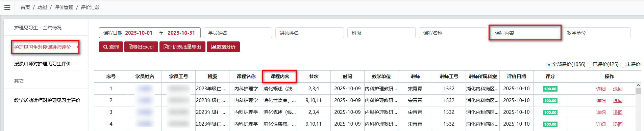Click the 讲师 column header
The width and height of the screenshot is (644, 131).
(415, 76)
